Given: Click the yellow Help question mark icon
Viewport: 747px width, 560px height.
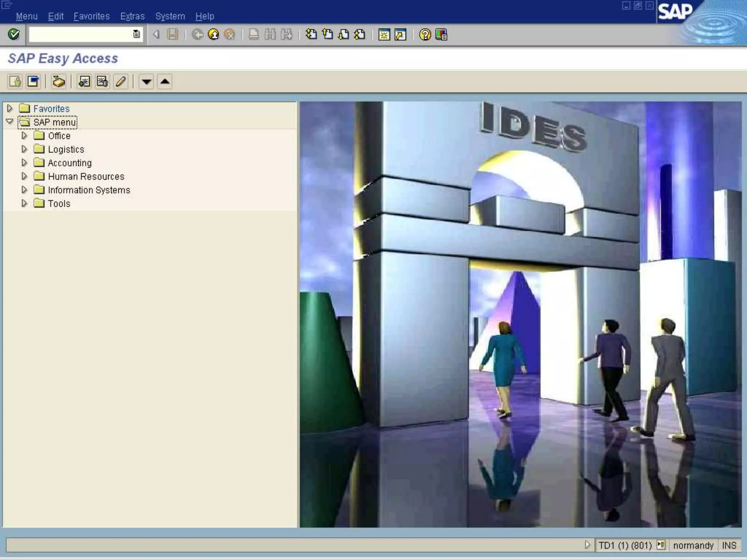Looking at the screenshot, I should [425, 35].
